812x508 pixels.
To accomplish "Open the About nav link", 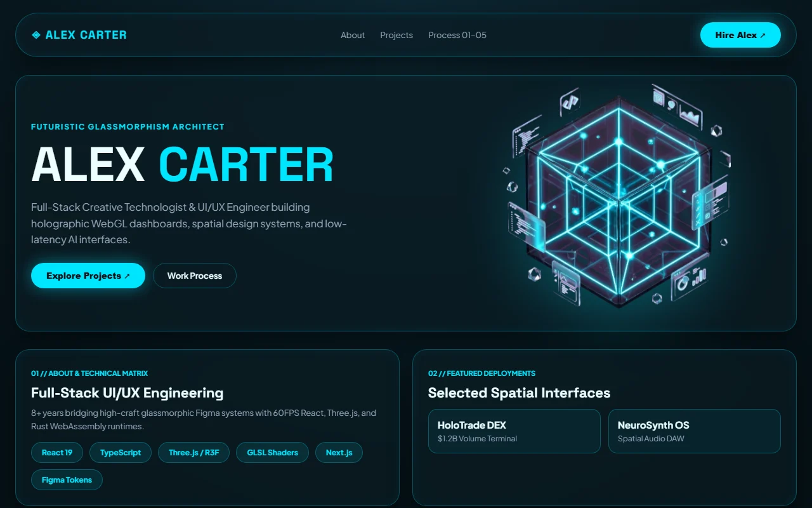I will click(353, 35).
